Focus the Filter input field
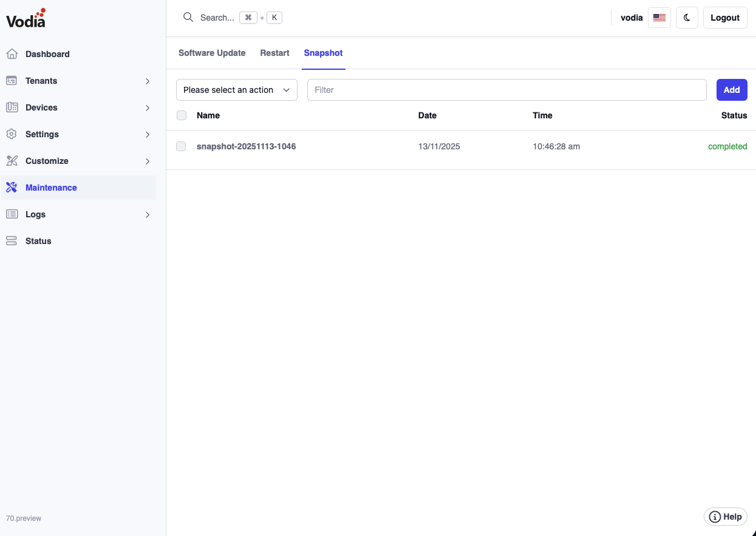Image resolution: width=756 pixels, height=536 pixels. point(506,90)
